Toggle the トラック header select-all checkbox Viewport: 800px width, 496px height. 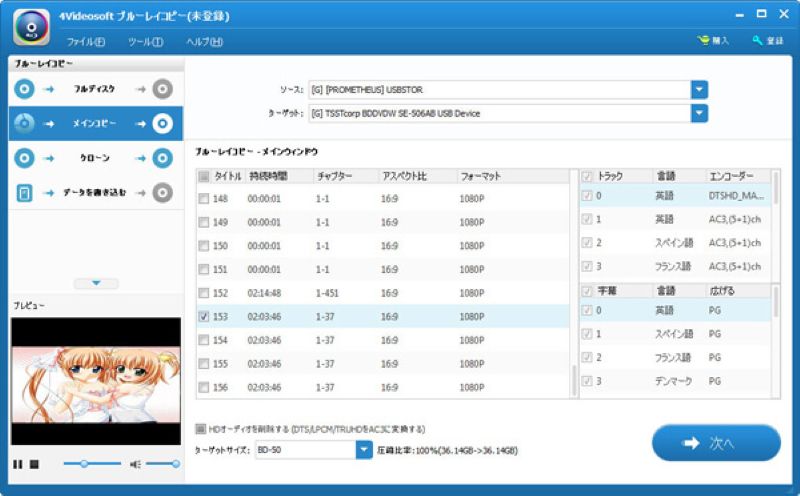587,176
